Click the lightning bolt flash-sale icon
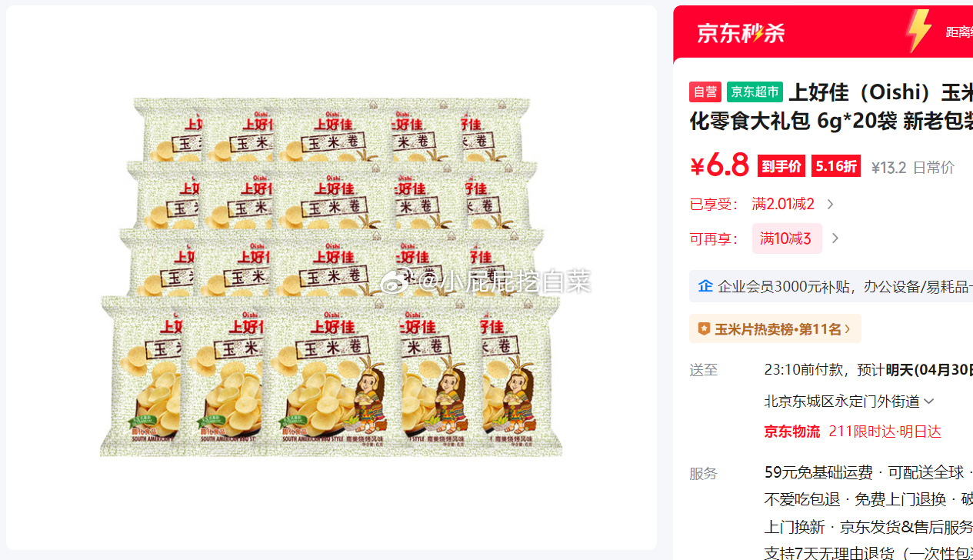973x560 pixels. point(918,31)
